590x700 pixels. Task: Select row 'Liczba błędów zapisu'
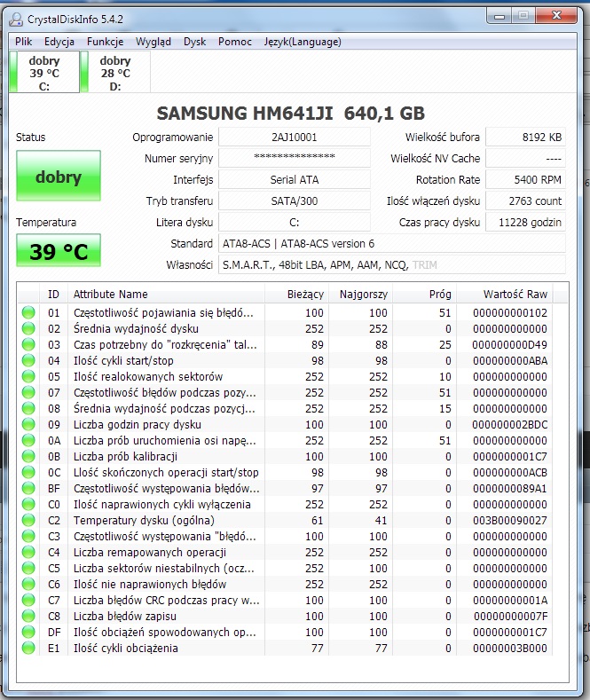coord(285,616)
